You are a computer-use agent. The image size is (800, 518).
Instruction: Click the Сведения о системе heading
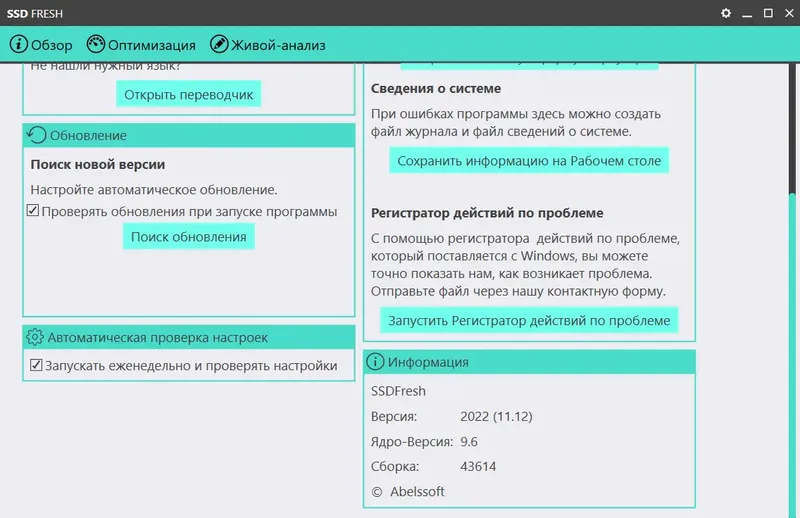point(436,88)
